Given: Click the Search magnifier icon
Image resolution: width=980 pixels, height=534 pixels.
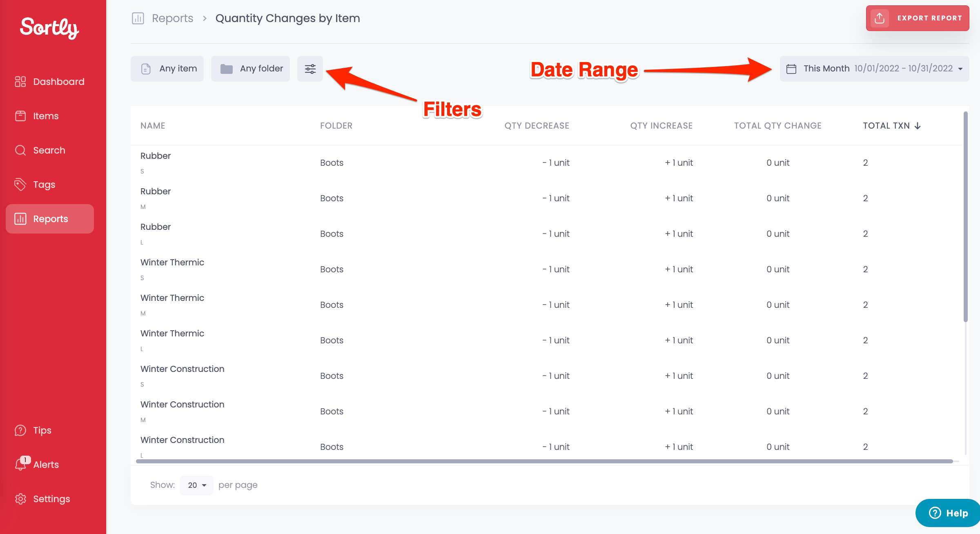Looking at the screenshot, I should point(20,150).
